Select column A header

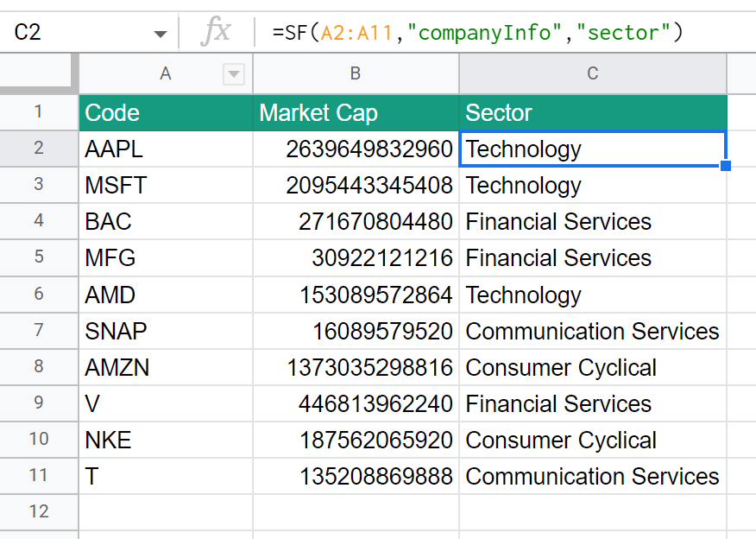[166, 73]
